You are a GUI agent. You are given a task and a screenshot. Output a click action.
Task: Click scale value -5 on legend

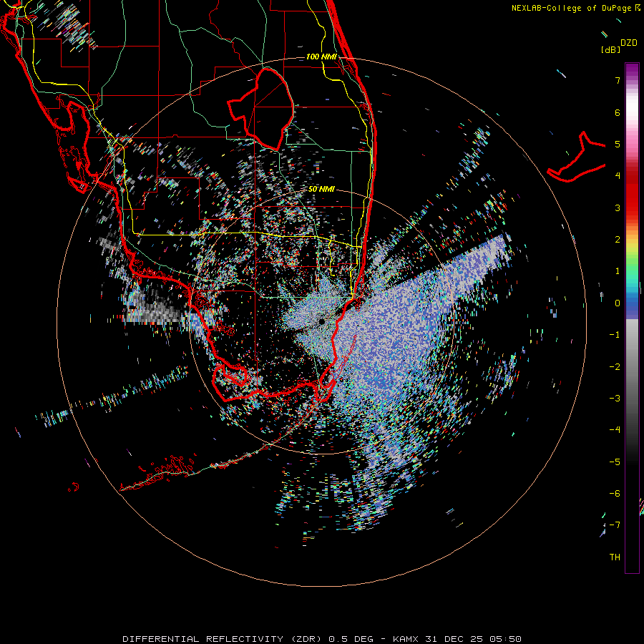(x=615, y=462)
